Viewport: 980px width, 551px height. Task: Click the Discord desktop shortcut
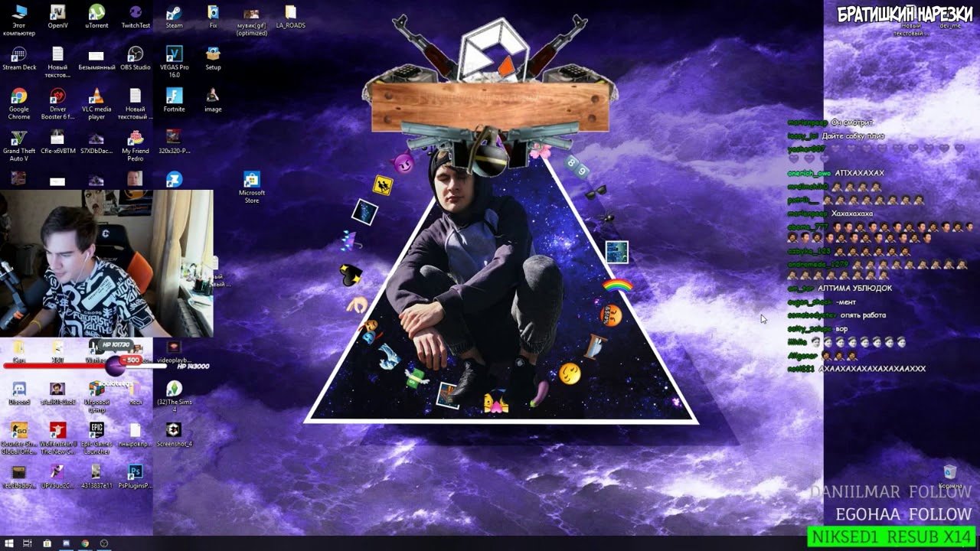pos(19,390)
